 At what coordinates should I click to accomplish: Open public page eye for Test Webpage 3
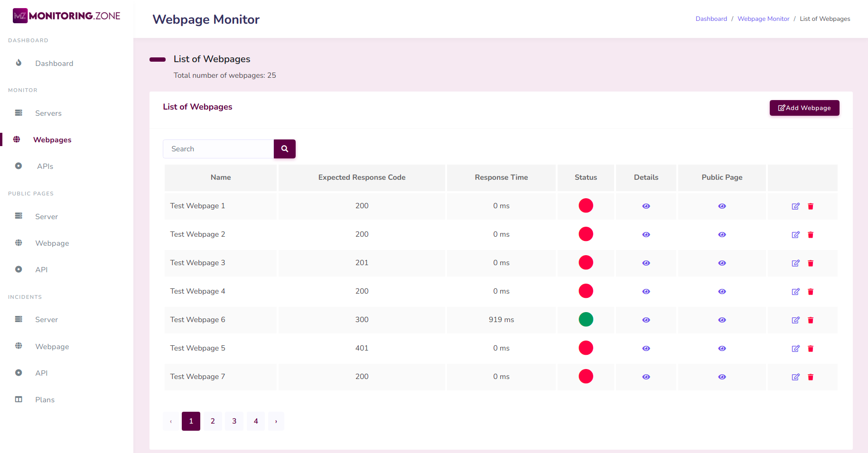pos(722,263)
